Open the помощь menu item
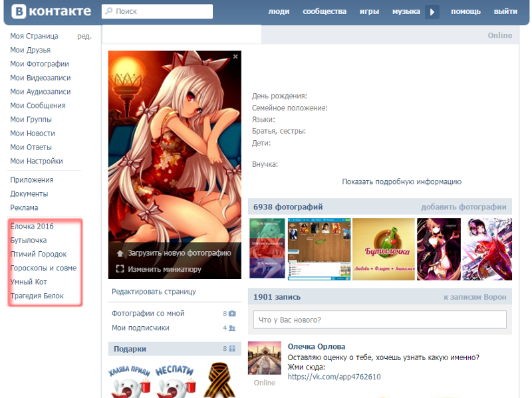Viewport: 532px width, 398px height. [465, 11]
